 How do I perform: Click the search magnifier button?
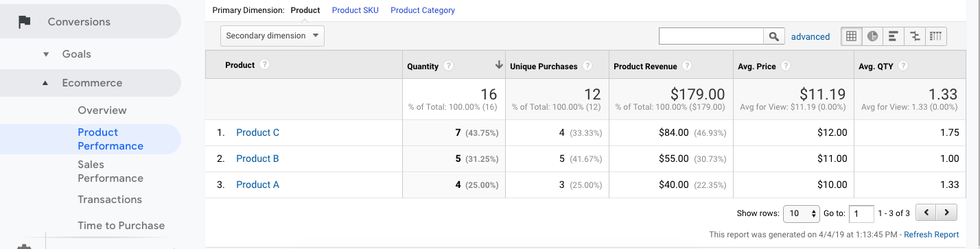[773, 36]
